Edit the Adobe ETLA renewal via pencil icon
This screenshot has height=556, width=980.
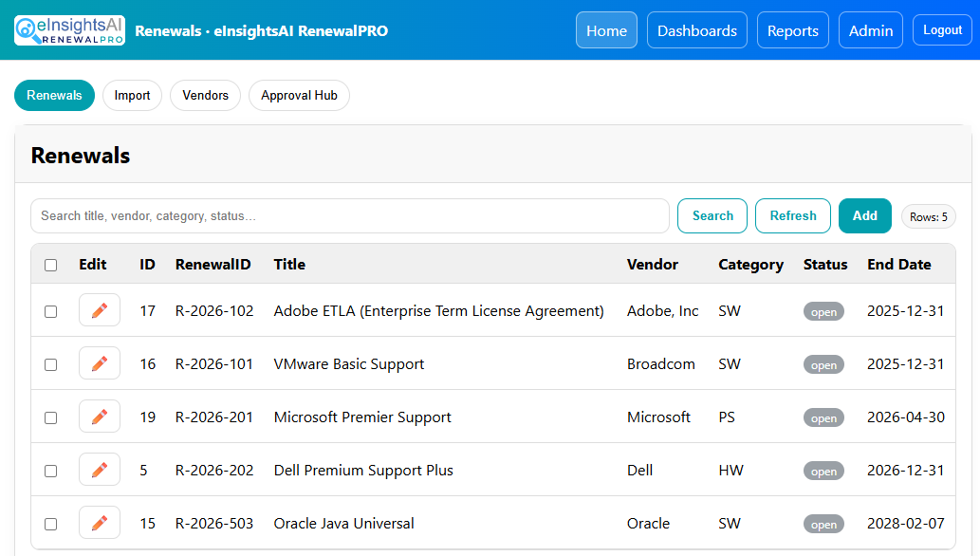pos(100,310)
